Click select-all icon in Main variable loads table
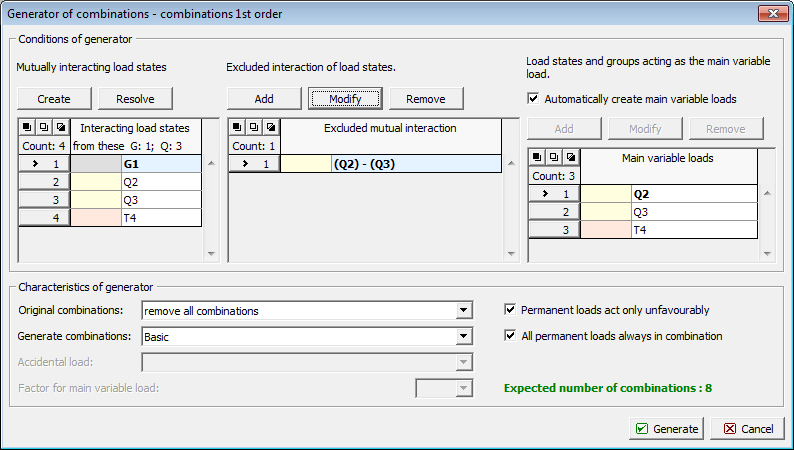794x450 pixels. coord(537,157)
